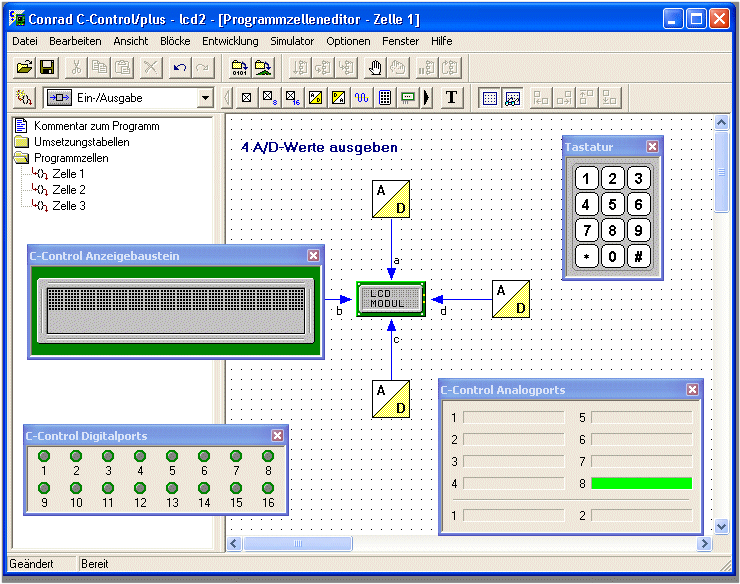The width and height of the screenshot is (740, 584).
Task: Select Zelle 1 in the tree
Action: 68,174
